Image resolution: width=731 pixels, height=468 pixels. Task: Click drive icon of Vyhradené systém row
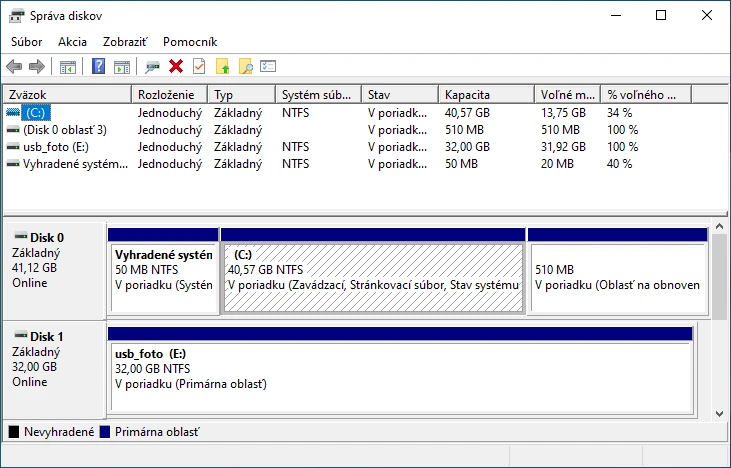13,164
